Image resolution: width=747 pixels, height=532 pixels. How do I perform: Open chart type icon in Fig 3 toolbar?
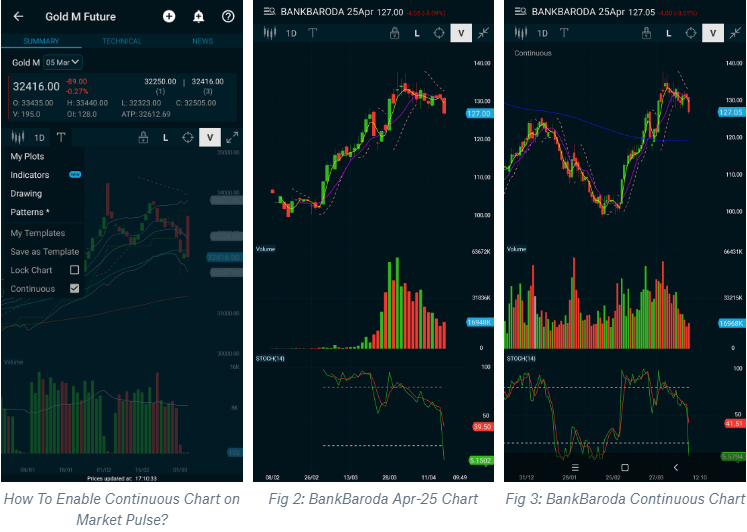(x=521, y=33)
